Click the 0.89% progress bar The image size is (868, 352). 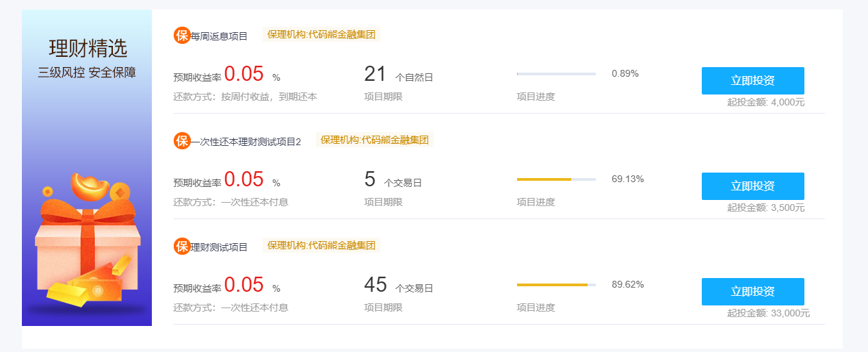(x=556, y=73)
